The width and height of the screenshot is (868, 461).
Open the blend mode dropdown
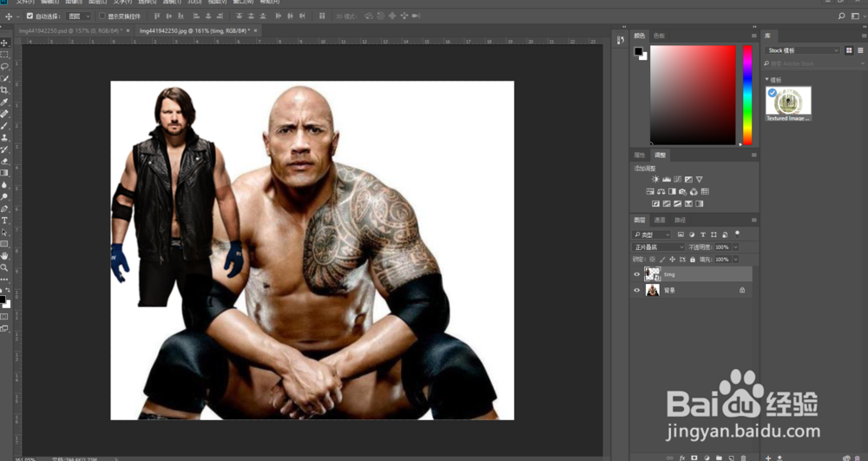tap(658, 247)
